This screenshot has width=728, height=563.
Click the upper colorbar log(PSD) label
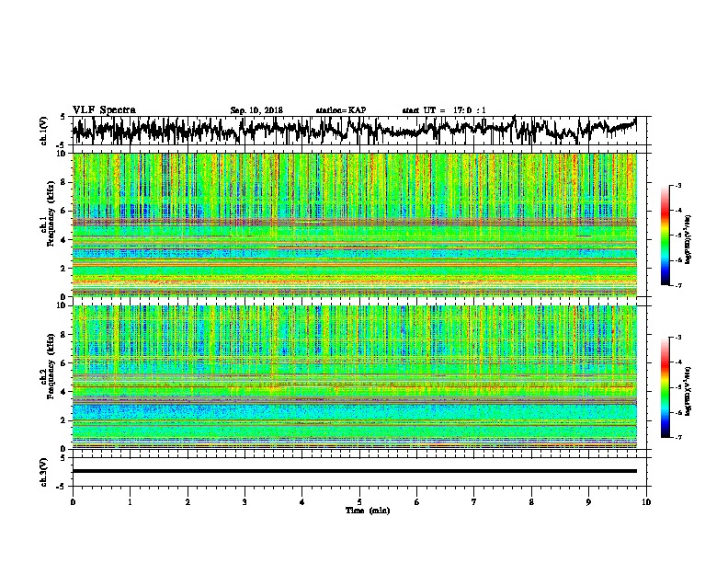688,239
